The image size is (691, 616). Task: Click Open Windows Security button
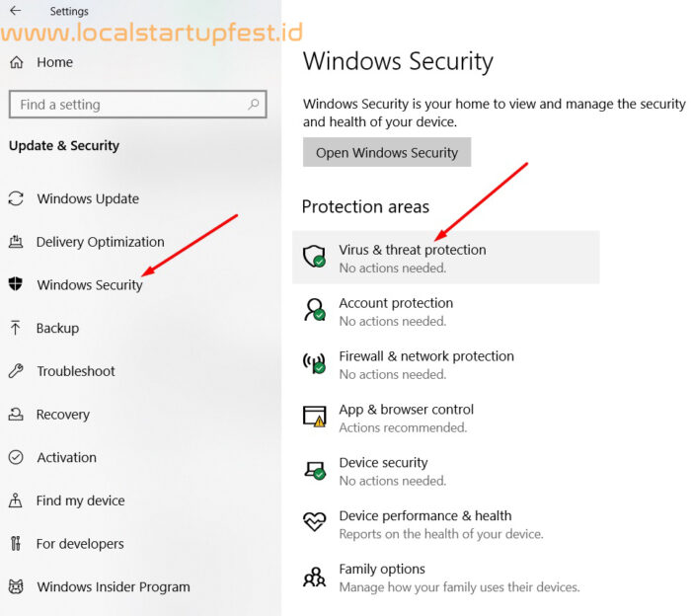pos(387,152)
